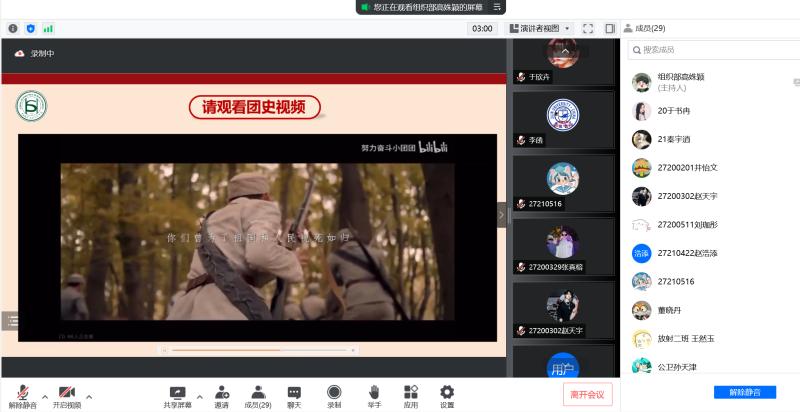Click the red 离开会议 leave button
The image size is (800, 412).
[587, 394]
